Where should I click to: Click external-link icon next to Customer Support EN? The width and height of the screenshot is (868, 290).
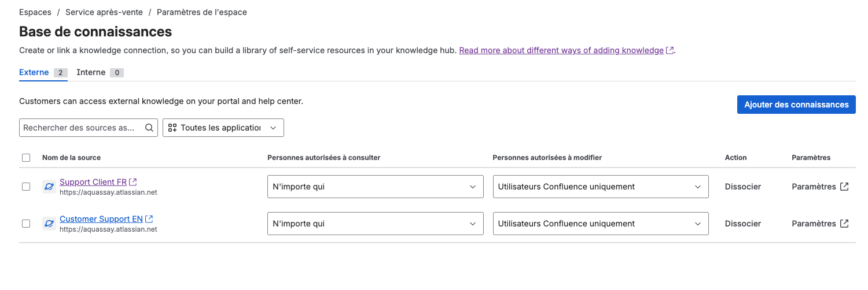[149, 220]
